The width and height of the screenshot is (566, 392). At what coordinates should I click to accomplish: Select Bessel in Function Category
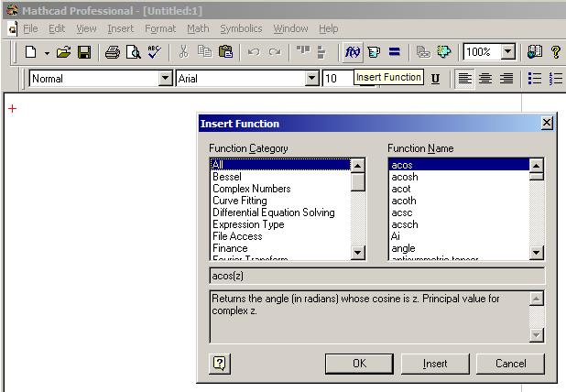[x=280, y=177]
